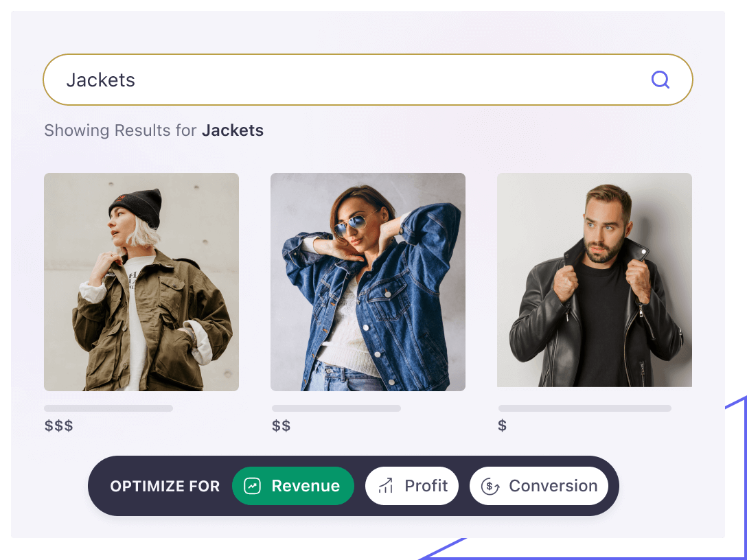This screenshot has height=560, width=747.
Task: Open the denim jacket product image
Action: click(x=368, y=282)
